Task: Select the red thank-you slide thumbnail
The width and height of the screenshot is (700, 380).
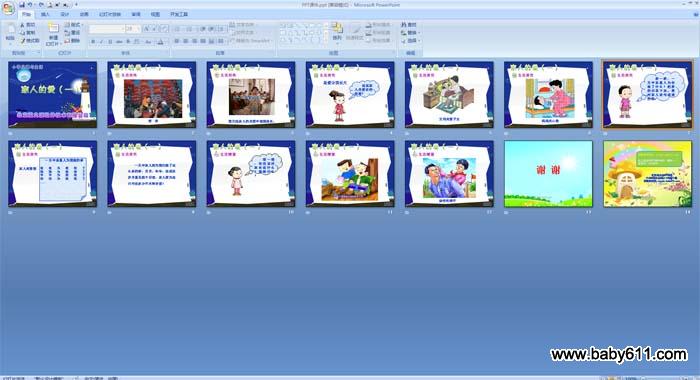Action: 548,174
